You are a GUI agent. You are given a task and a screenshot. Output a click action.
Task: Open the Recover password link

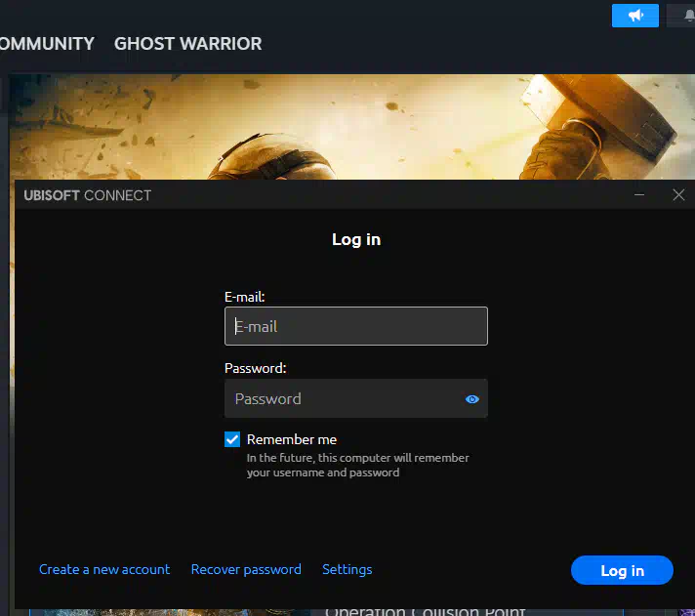click(x=246, y=569)
